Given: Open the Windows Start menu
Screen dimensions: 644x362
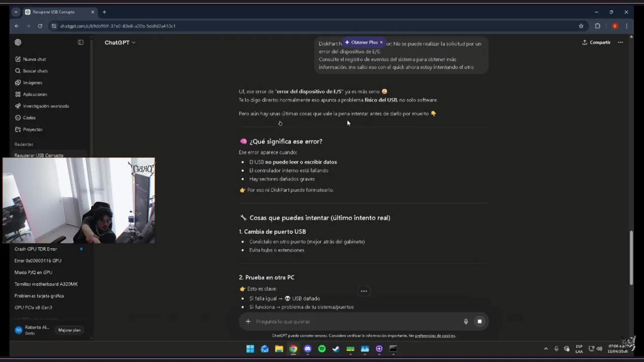Looking at the screenshot, I should [250, 349].
